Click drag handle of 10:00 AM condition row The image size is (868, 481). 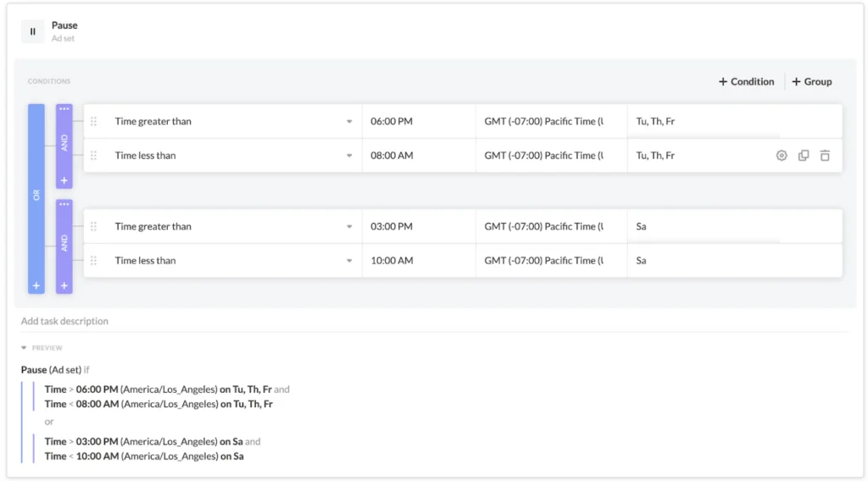pos(94,261)
